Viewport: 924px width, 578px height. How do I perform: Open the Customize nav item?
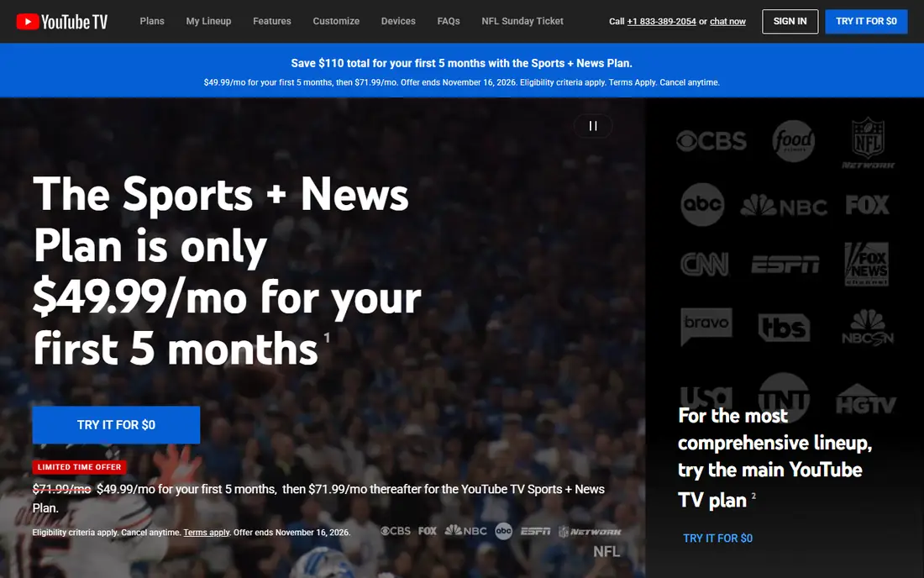pos(336,21)
